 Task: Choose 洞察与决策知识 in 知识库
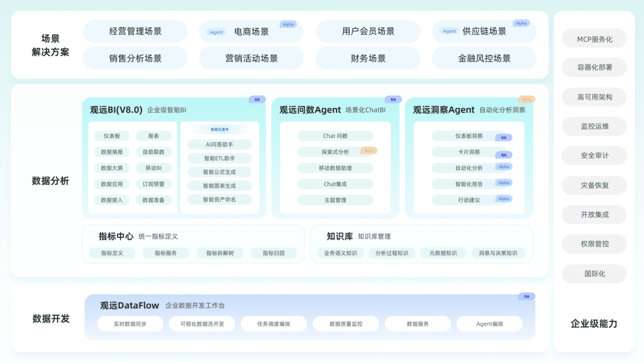pos(498,253)
